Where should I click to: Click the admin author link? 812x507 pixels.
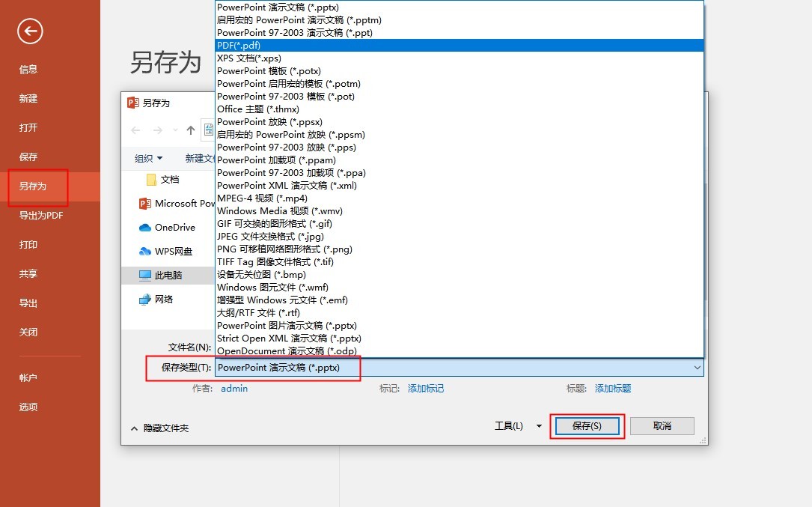pyautogui.click(x=234, y=388)
